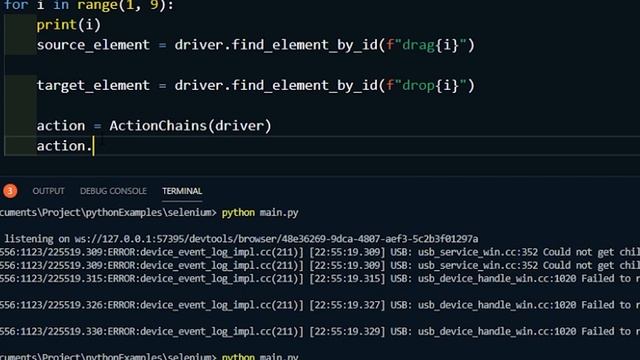Place cursor on ActionChains(driver) text
Viewport: 640px width, 360px height.
point(190,126)
